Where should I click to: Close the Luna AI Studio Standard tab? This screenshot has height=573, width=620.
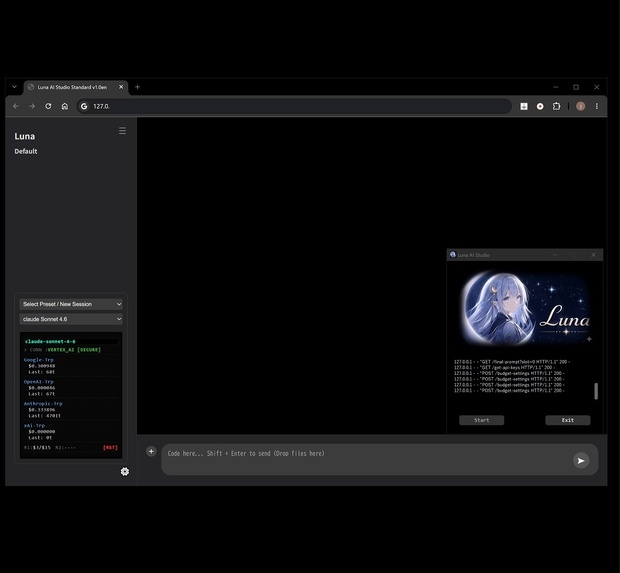point(121,87)
